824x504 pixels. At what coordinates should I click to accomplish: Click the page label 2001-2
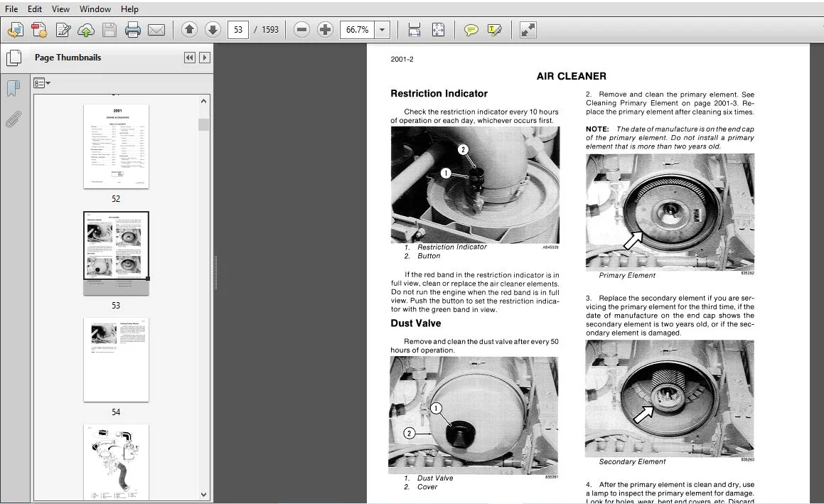(x=402, y=60)
